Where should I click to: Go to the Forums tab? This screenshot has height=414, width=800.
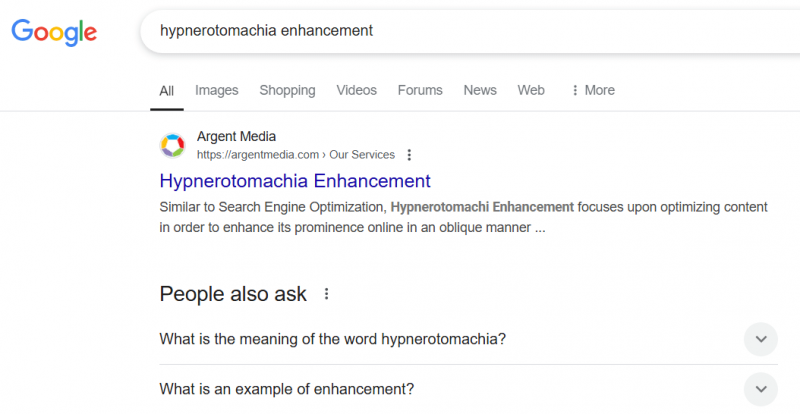click(420, 90)
